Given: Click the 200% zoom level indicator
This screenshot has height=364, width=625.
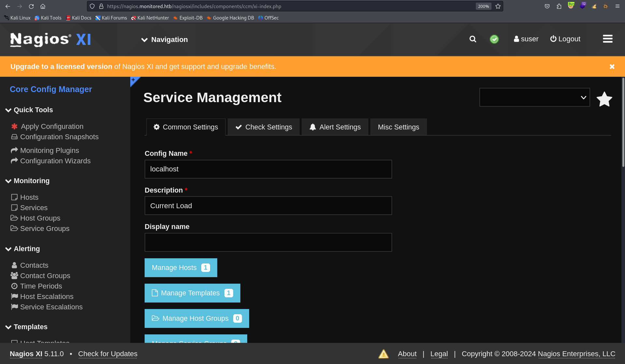Looking at the screenshot, I should click(x=483, y=6).
